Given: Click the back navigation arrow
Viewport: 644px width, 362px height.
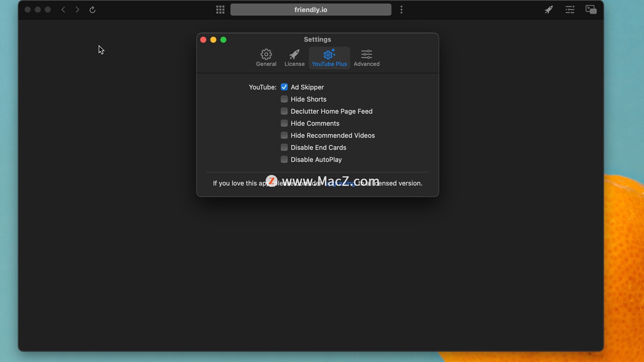Looking at the screenshot, I should click(x=63, y=10).
